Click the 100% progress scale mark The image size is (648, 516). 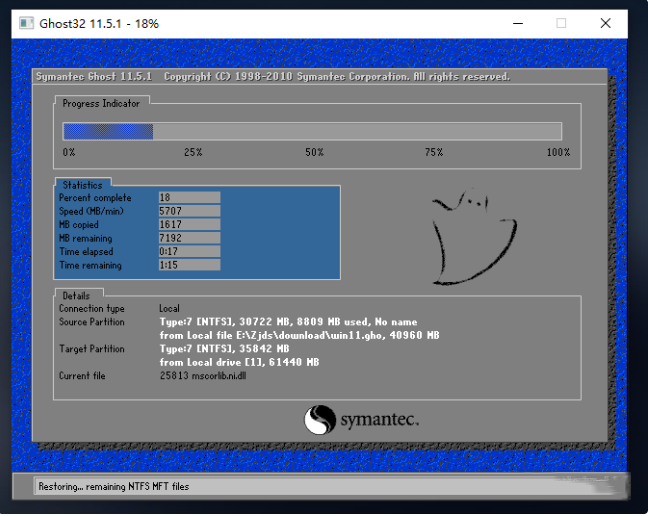point(558,152)
